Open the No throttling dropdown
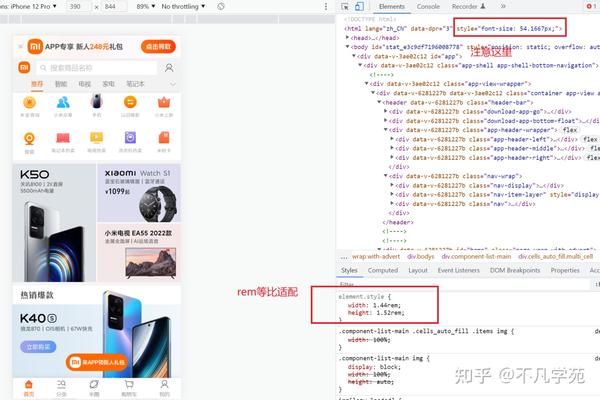Image resolution: width=600 pixels, height=400 pixels. pyautogui.click(x=183, y=7)
